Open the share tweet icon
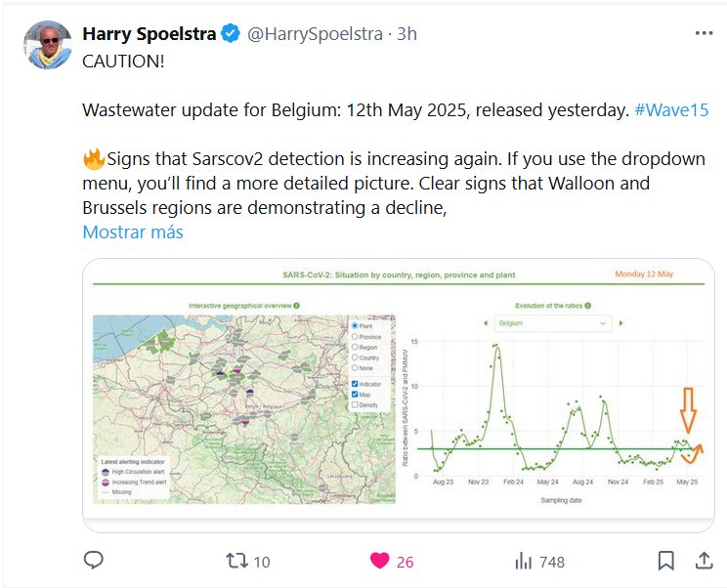 click(703, 561)
